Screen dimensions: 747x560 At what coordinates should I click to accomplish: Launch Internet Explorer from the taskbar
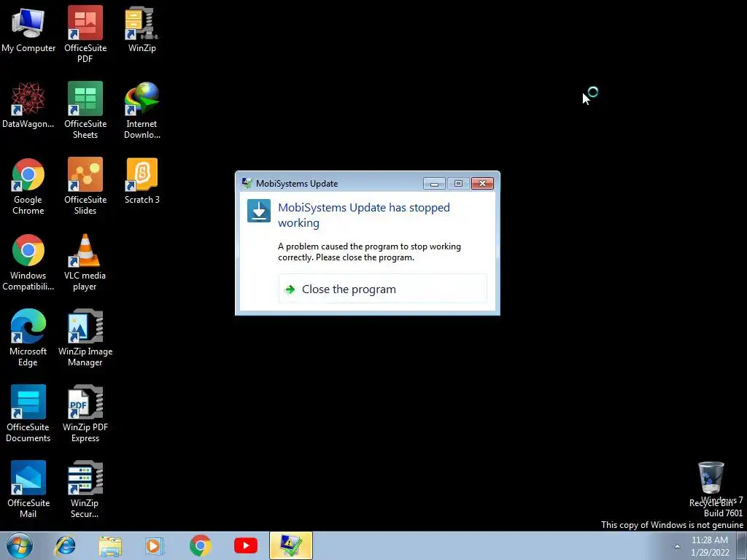pyautogui.click(x=65, y=545)
